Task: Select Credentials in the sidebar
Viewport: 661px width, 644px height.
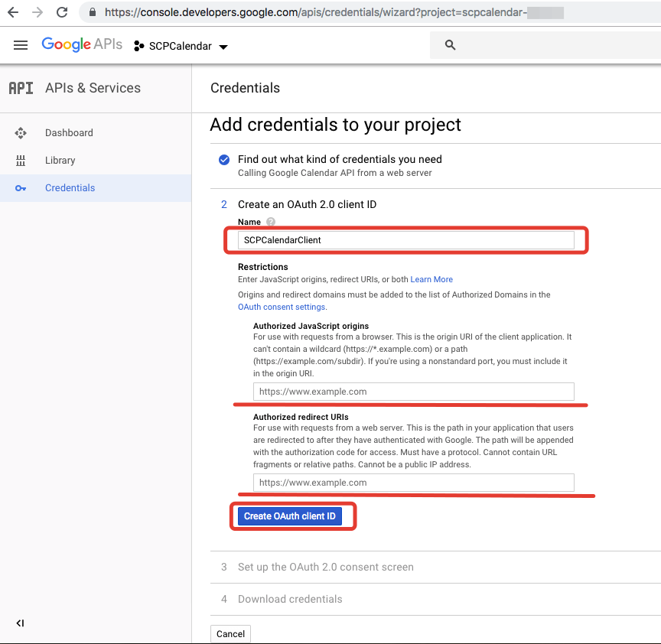Action: (x=70, y=187)
